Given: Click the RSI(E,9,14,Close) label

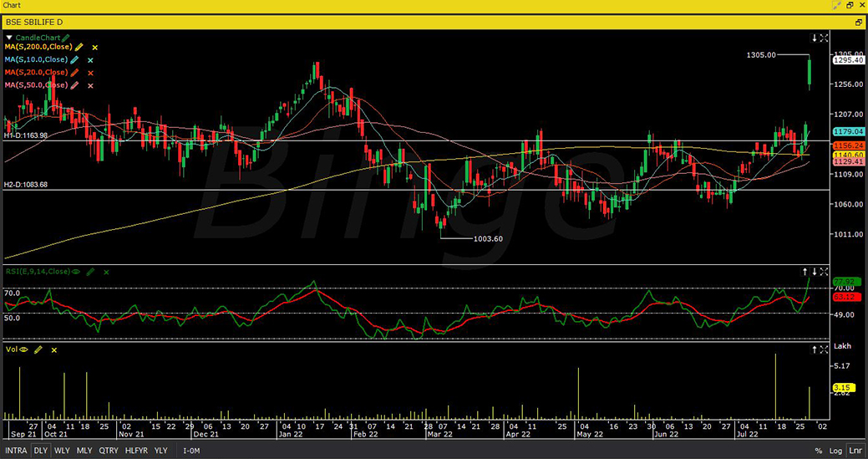Looking at the screenshot, I should click(x=37, y=272).
